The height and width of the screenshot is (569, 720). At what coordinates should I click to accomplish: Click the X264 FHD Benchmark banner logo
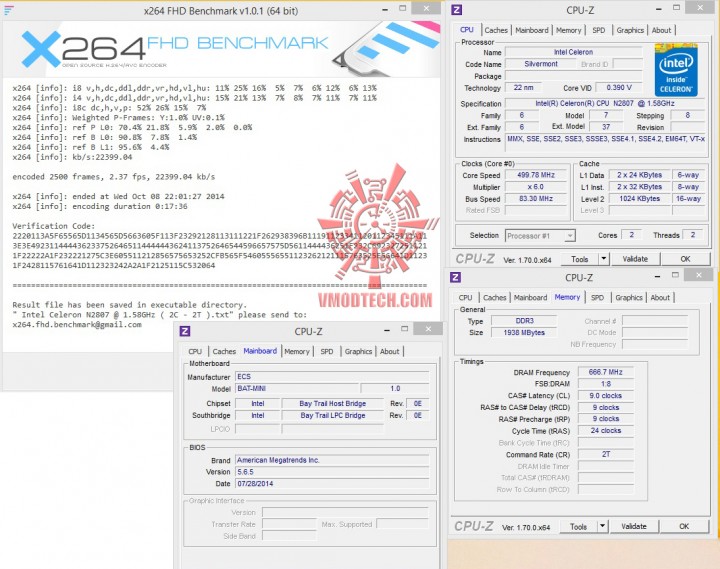click(174, 49)
